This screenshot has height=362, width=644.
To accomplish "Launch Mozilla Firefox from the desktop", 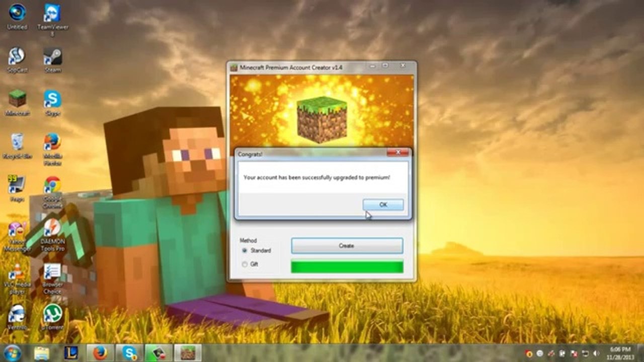I will point(52,149).
